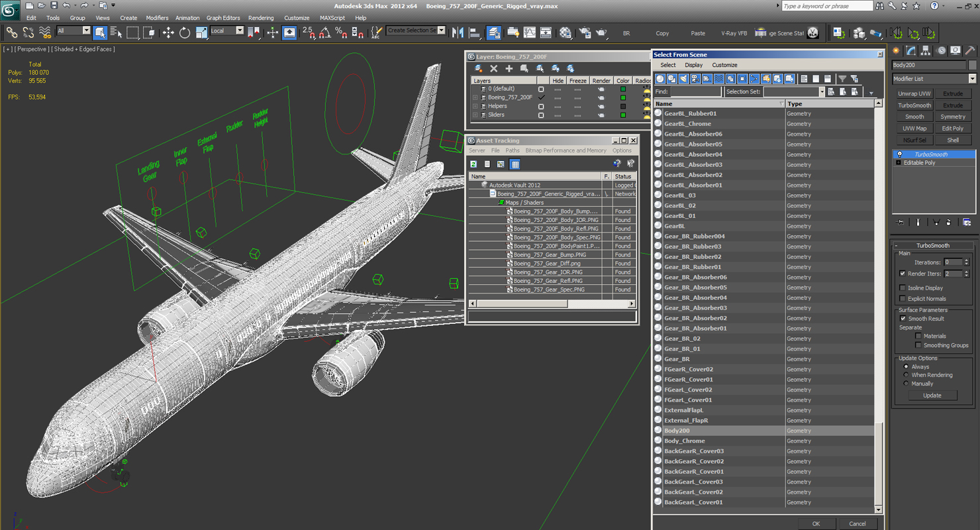The height and width of the screenshot is (530, 980).
Task: Click the Render Setup teapot icon
Action: [x=585, y=32]
